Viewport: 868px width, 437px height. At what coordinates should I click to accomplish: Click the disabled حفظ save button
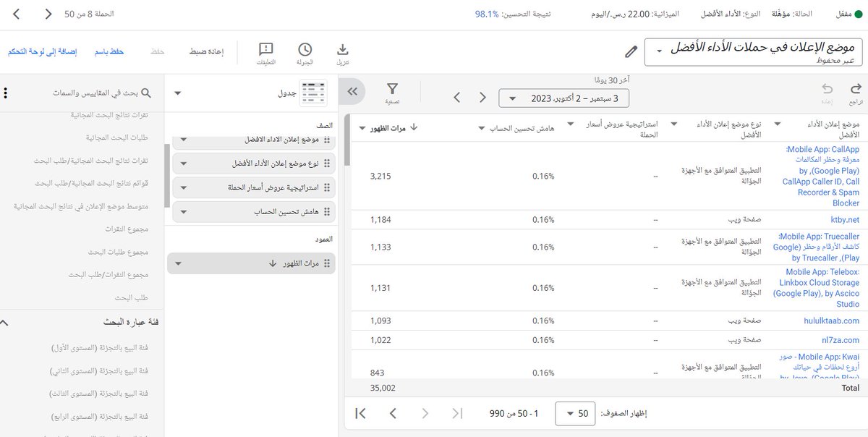pos(158,52)
